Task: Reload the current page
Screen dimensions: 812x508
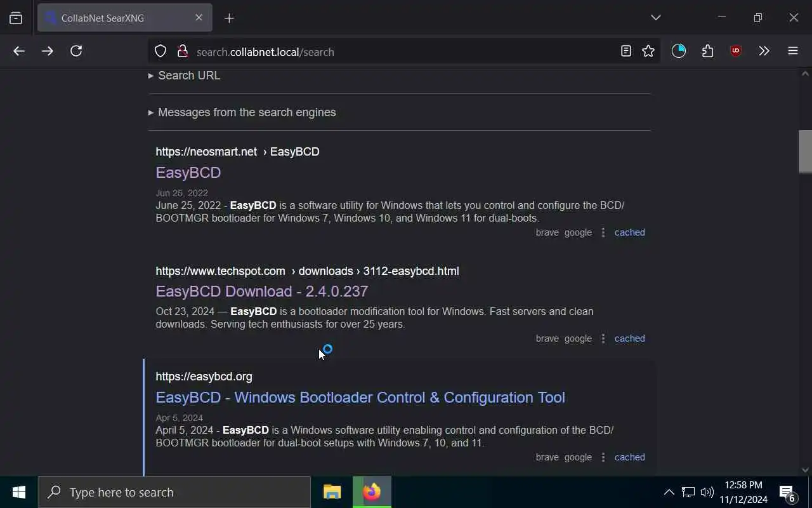Action: point(76,51)
